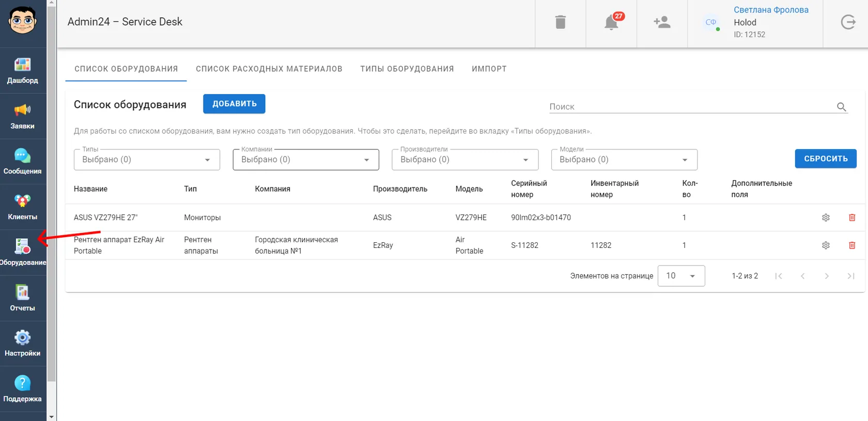The height and width of the screenshot is (421, 868).
Task: Click the Модель column header
Action: point(469,189)
